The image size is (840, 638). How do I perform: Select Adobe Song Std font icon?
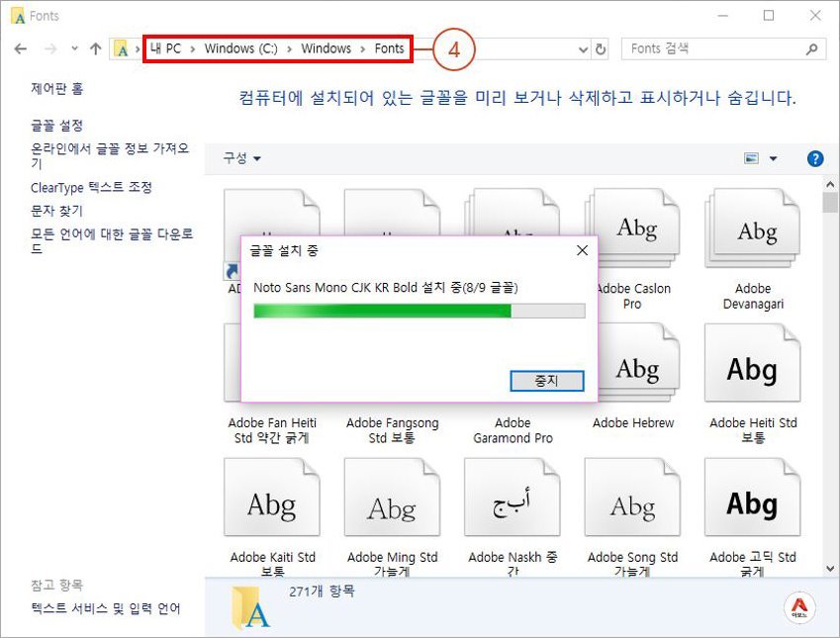tap(632, 498)
